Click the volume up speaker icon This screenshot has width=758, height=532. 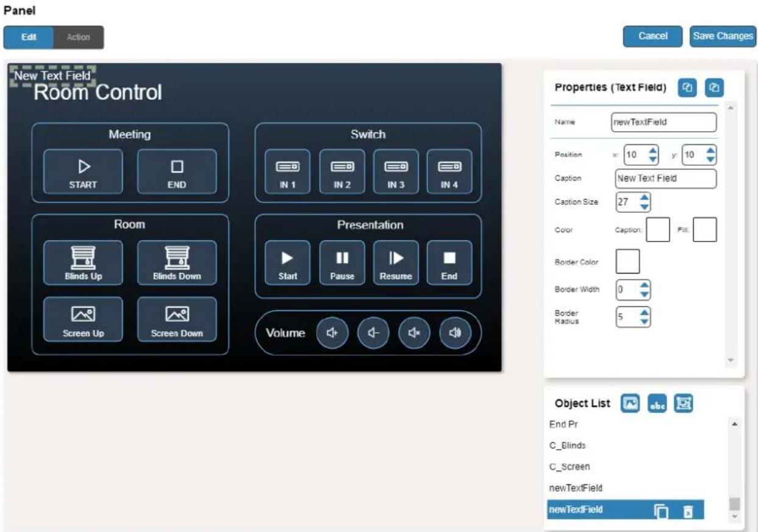(332, 333)
